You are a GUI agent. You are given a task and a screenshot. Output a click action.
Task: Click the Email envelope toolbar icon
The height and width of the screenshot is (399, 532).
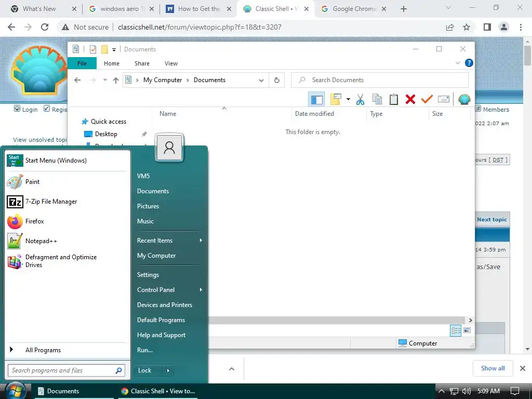[444, 99]
